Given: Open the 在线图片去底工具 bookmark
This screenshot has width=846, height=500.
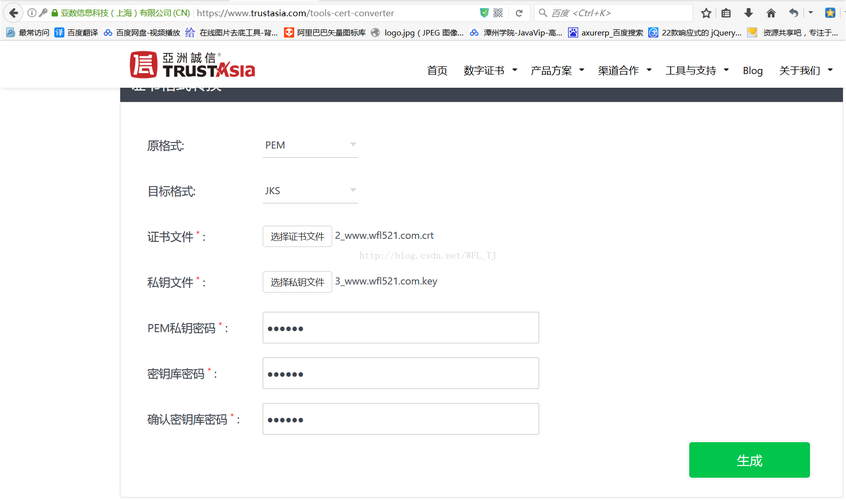Looking at the screenshot, I should [231, 33].
